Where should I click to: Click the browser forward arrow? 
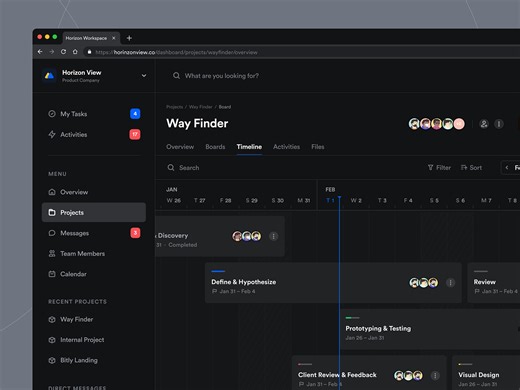coord(52,52)
